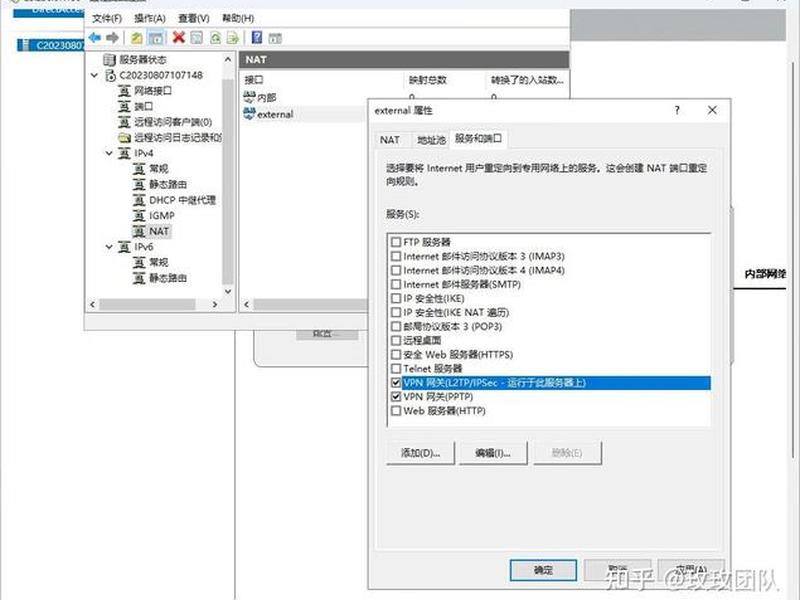Enable the 远程桌面 service checkbox
Viewport: 800px width, 600px height.
(x=396, y=340)
